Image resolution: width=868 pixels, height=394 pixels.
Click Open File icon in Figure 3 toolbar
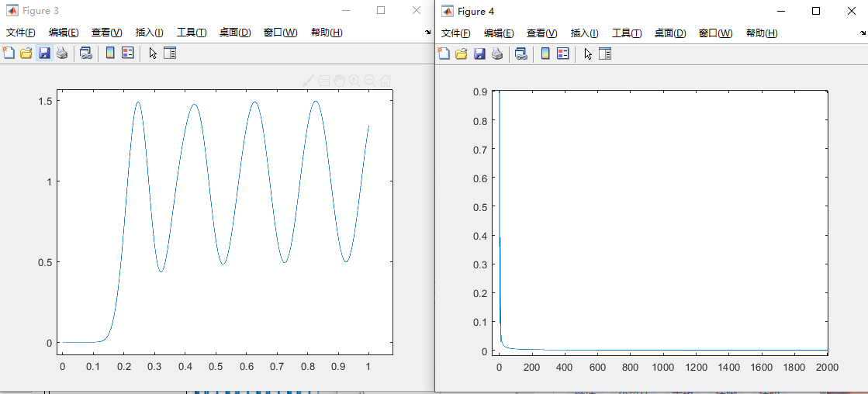(26, 53)
